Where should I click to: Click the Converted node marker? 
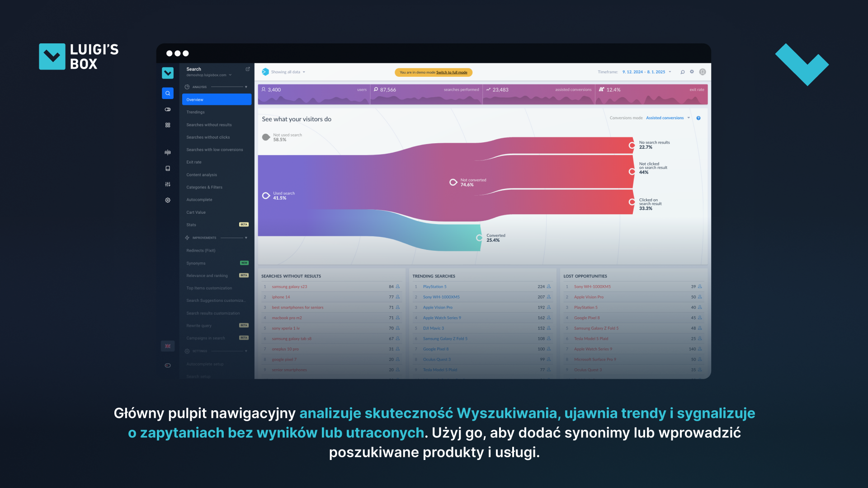(479, 238)
